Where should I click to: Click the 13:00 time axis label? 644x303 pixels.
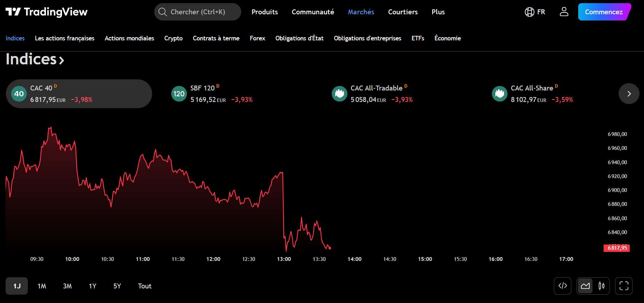(284, 259)
